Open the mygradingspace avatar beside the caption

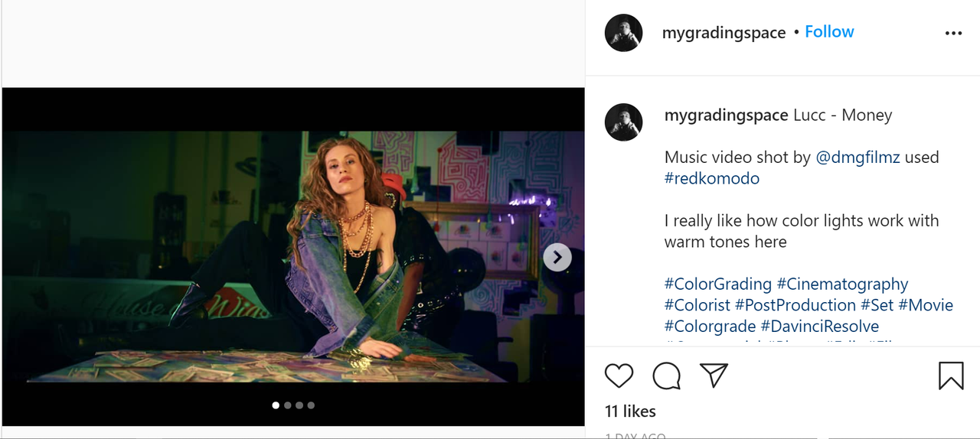coord(623,122)
